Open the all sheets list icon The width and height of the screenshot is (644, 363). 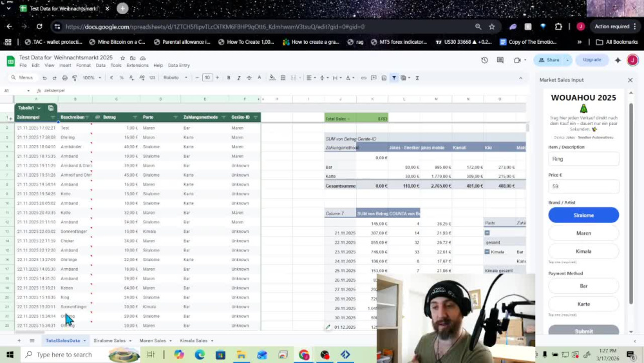(x=32, y=340)
